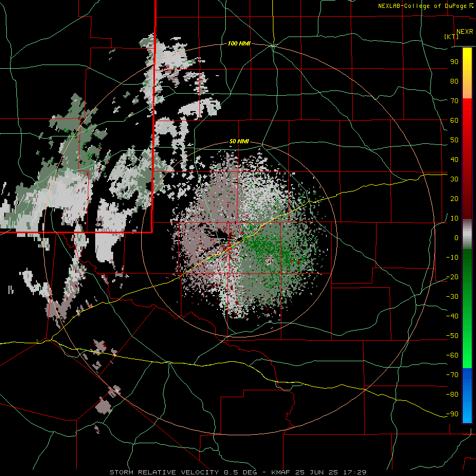
Task: Click the gray zero-velocity segment of the color bar
Action: [x=467, y=234]
